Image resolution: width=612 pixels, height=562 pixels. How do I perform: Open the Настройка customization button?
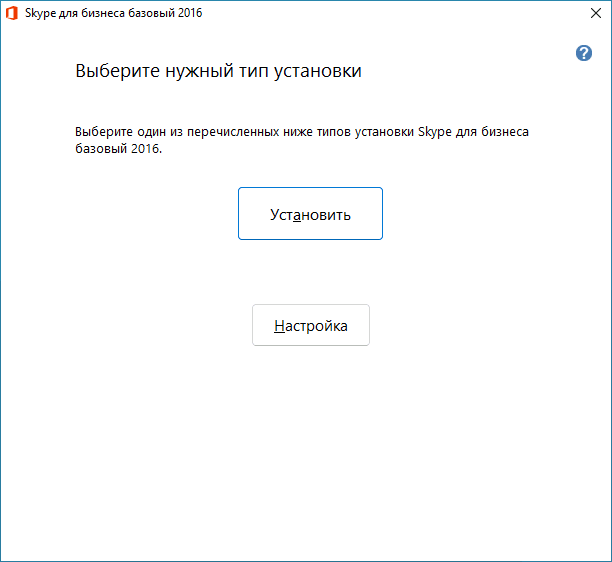311,325
